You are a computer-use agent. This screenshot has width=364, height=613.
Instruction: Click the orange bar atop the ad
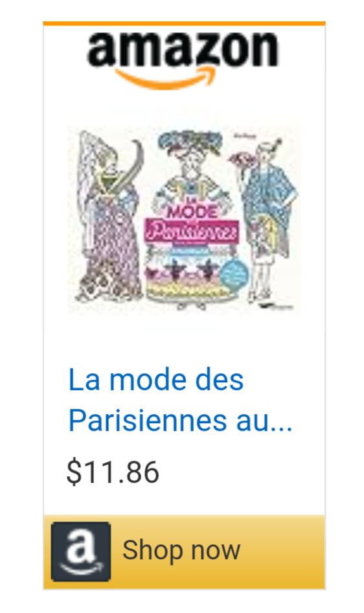184,23
